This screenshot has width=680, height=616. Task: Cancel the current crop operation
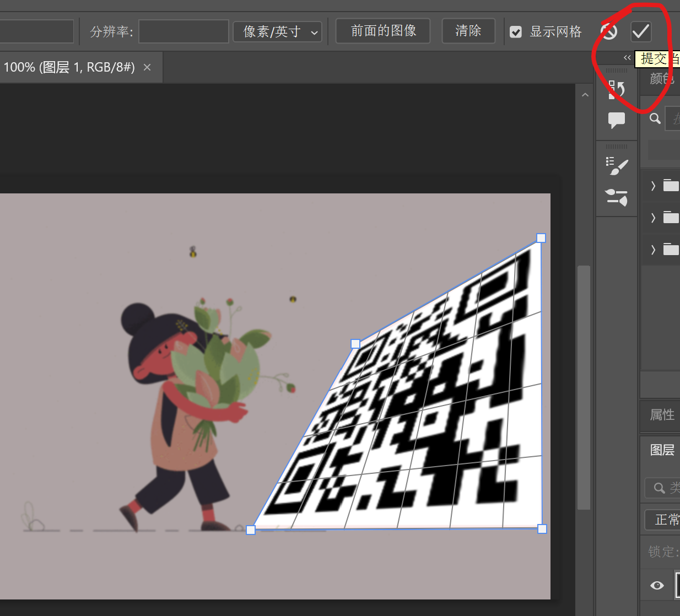pyautogui.click(x=609, y=32)
